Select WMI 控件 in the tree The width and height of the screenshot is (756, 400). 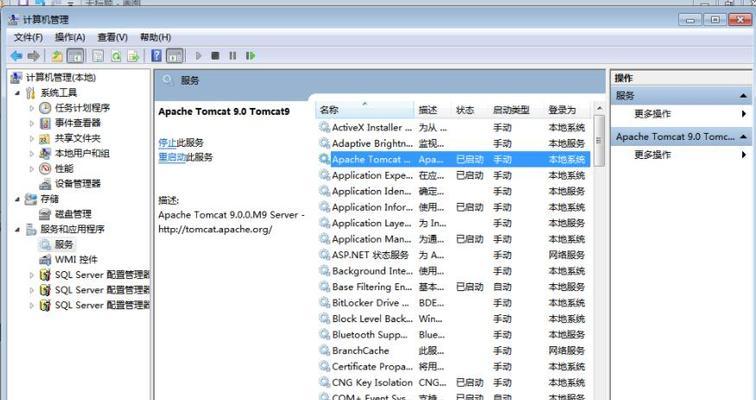click(76, 260)
